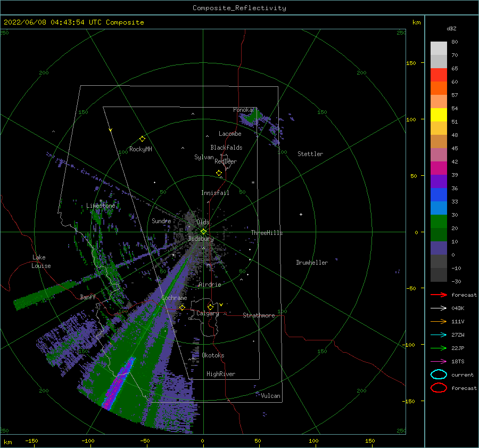Select the yellow diamond marker inside Calgary
Image resolution: width=479 pixels, height=448 pixels.
pos(210,307)
